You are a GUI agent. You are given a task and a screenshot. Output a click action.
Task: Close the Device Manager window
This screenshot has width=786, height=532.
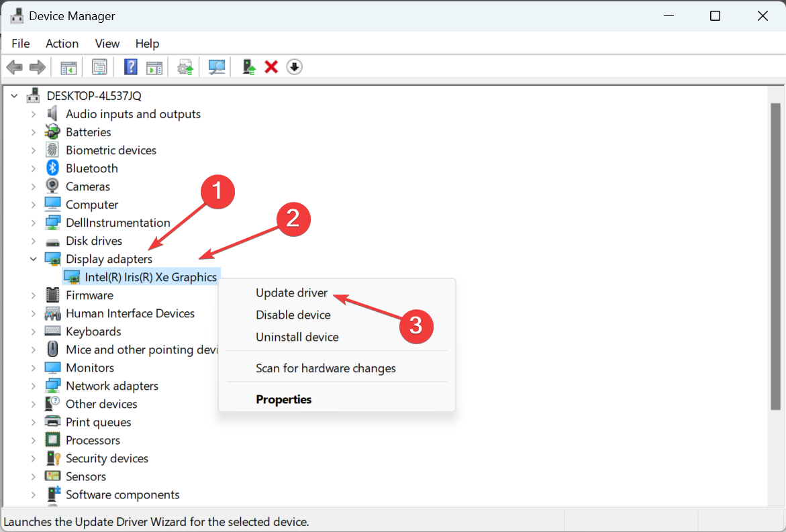tap(763, 15)
